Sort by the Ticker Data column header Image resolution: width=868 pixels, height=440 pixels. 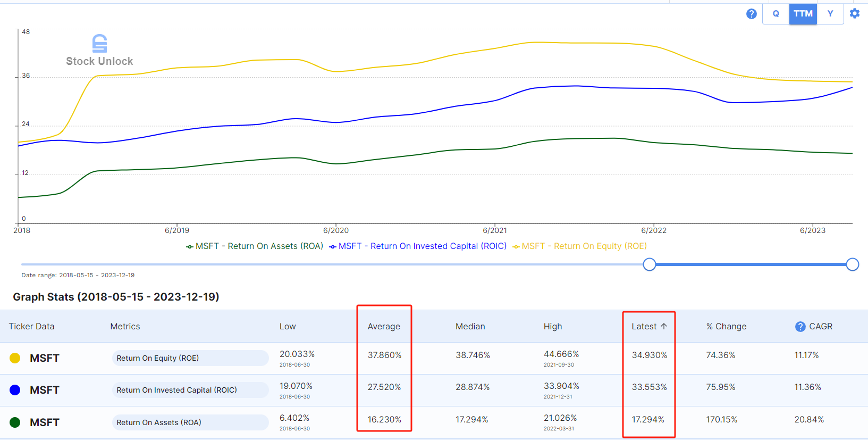point(31,327)
